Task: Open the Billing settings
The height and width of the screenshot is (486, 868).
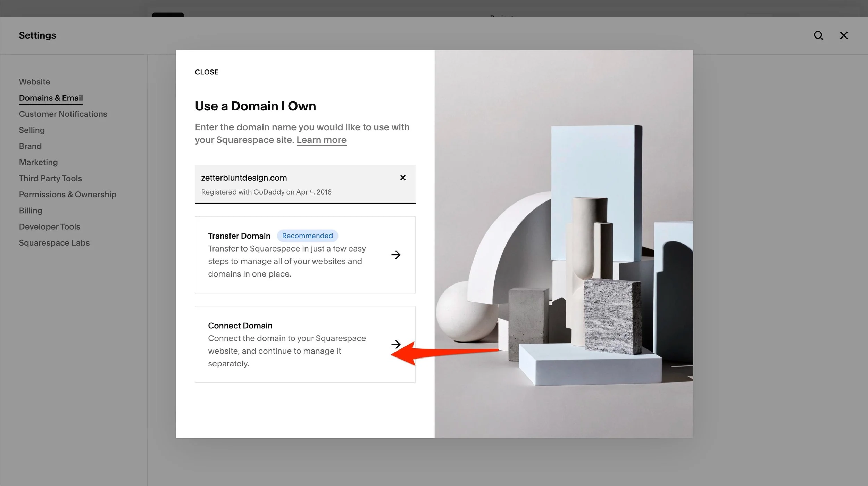Action: pos(31,211)
